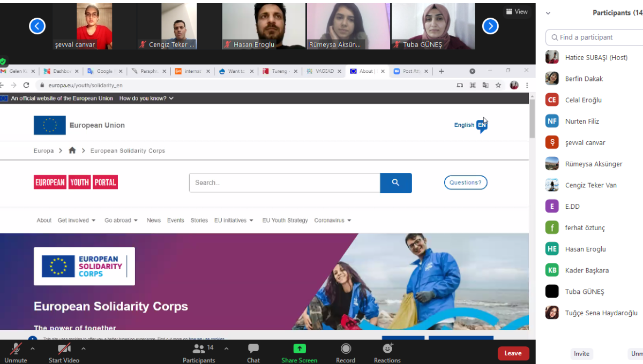Click the blue search magnifier button

coord(396,183)
